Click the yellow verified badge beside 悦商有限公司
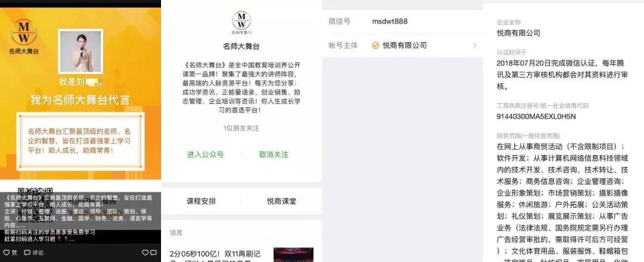 pos(376,45)
